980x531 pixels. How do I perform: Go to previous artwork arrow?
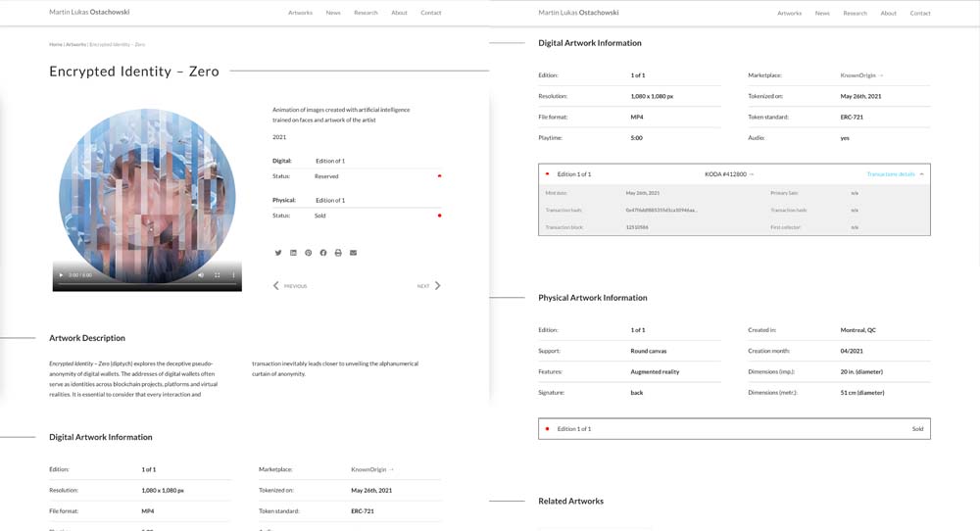(275, 285)
